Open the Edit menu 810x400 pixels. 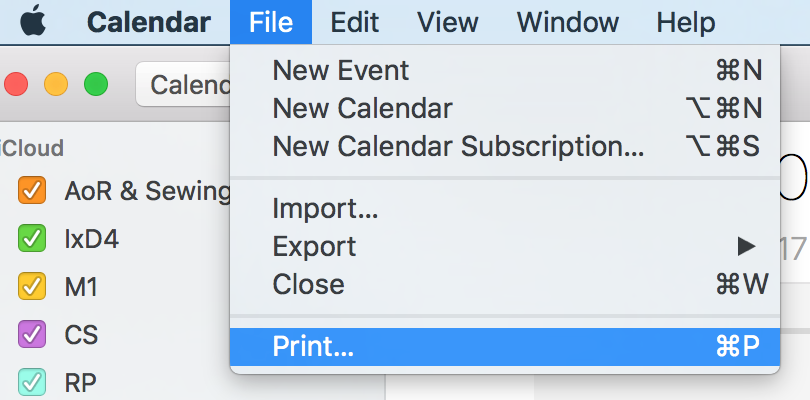(x=354, y=21)
